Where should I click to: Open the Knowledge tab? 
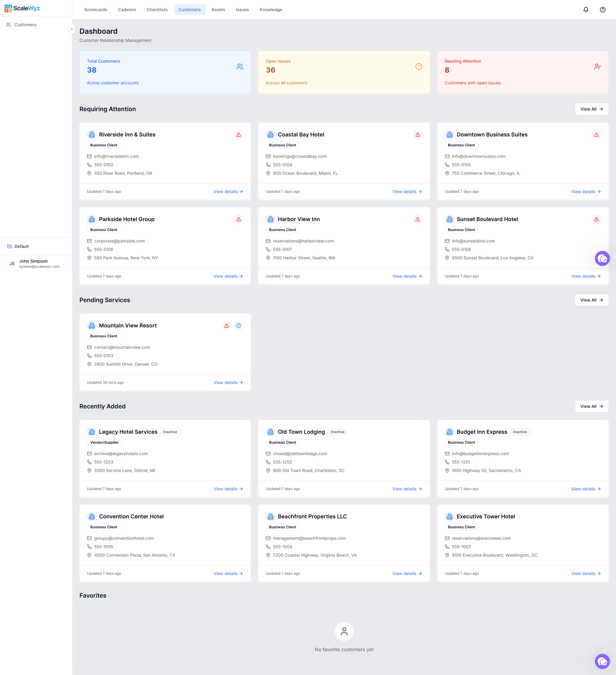point(271,10)
